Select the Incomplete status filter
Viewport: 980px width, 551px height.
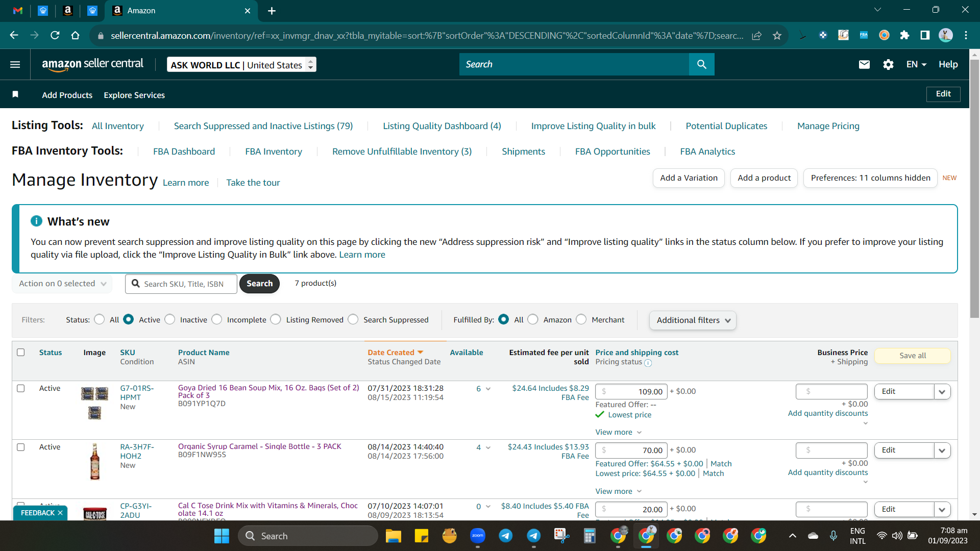point(217,320)
